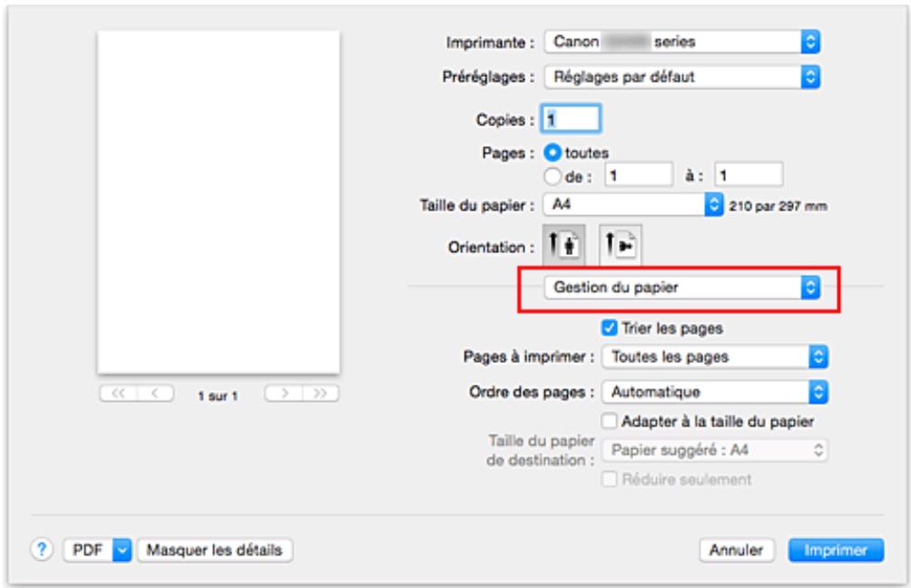Toggle the 'Réduire seulement' checkbox
Screen dimensions: 911x588
609,479
